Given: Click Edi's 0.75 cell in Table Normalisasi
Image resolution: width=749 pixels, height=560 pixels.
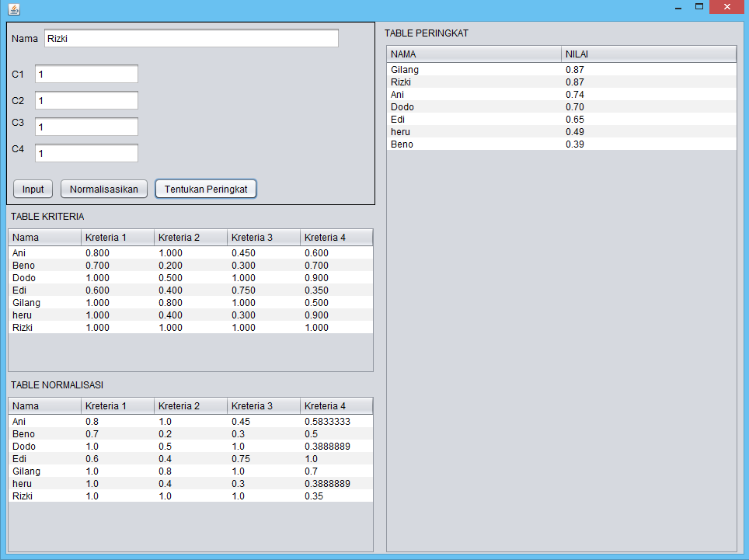Looking at the screenshot, I should [x=263, y=459].
